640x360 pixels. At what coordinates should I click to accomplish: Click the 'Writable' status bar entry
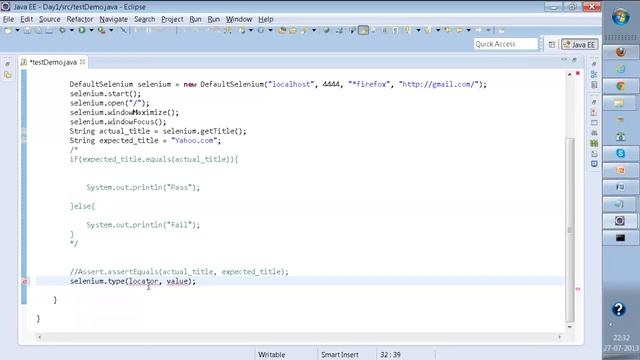pos(271,355)
